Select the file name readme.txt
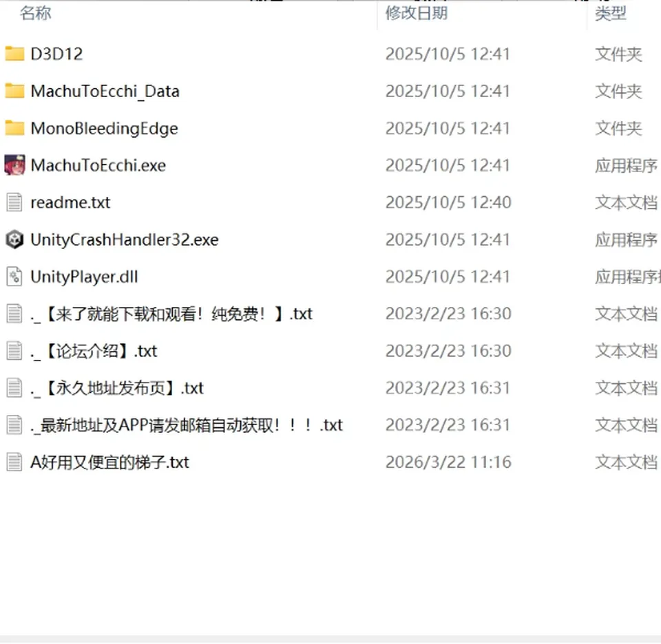The image size is (661, 644). click(x=70, y=202)
